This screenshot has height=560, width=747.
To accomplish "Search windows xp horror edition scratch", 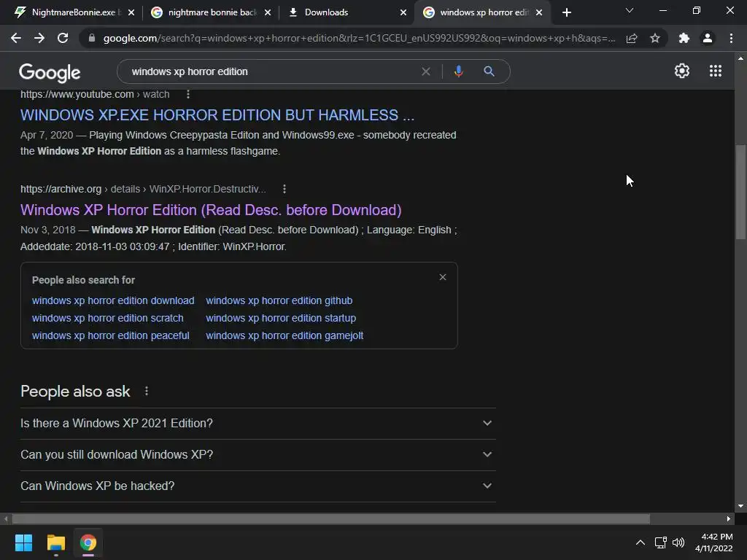I will point(108,318).
